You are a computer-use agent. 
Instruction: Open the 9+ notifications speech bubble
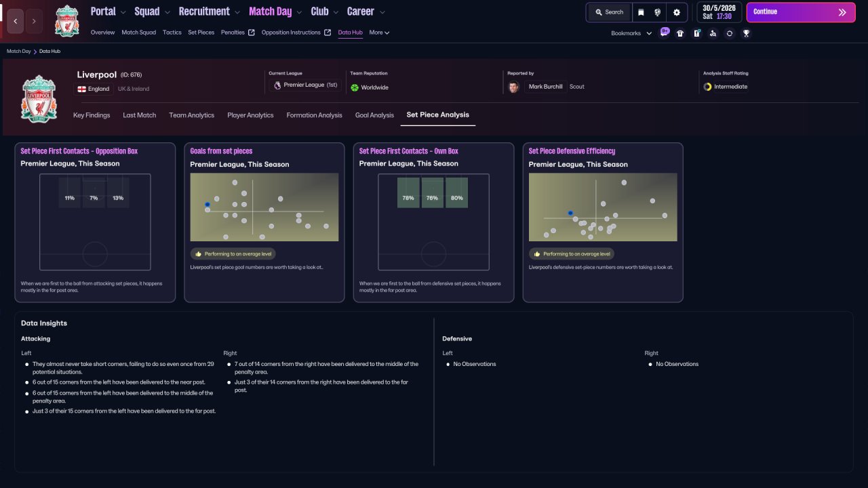click(665, 32)
